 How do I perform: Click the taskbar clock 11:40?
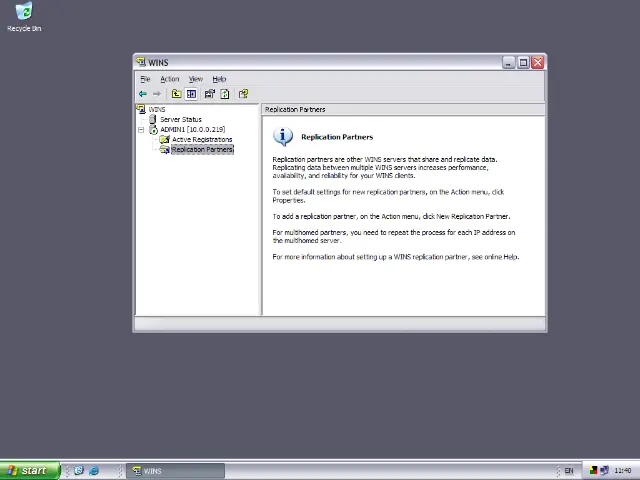coord(622,471)
